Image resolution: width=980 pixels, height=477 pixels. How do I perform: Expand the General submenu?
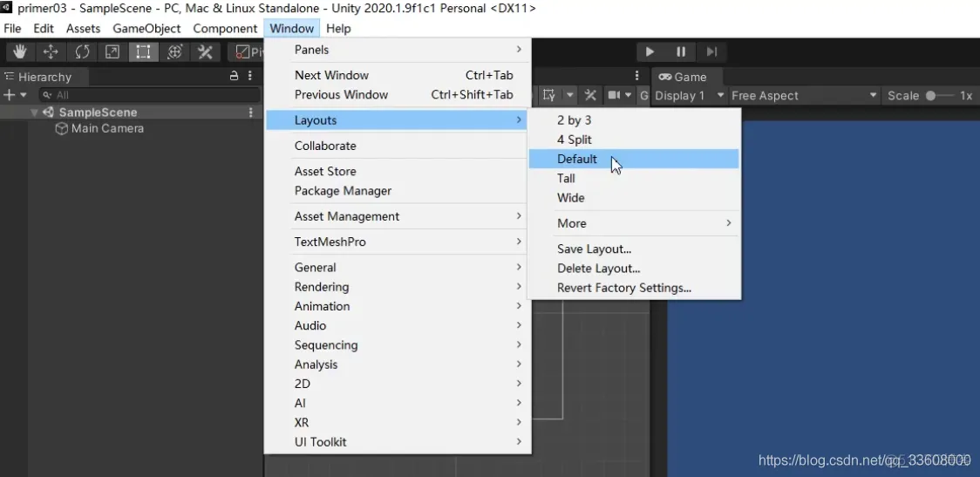[x=398, y=268]
